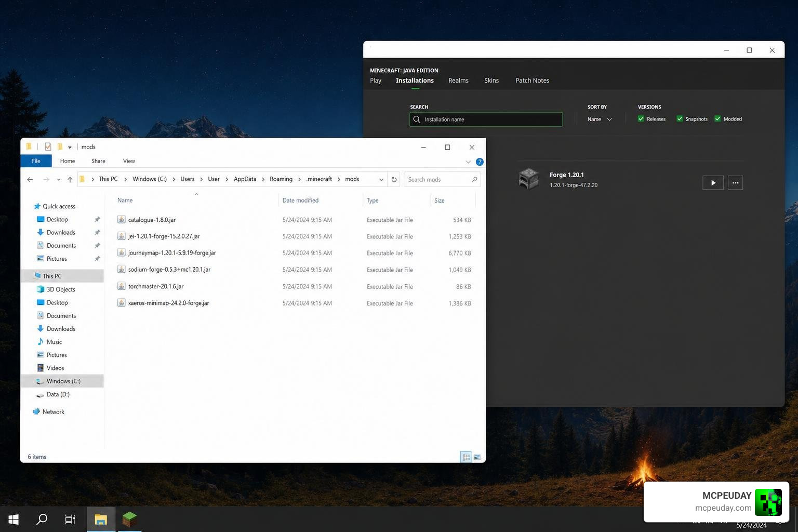
Task: Click Minecraft launcher taskbar icon
Action: [x=129, y=520]
